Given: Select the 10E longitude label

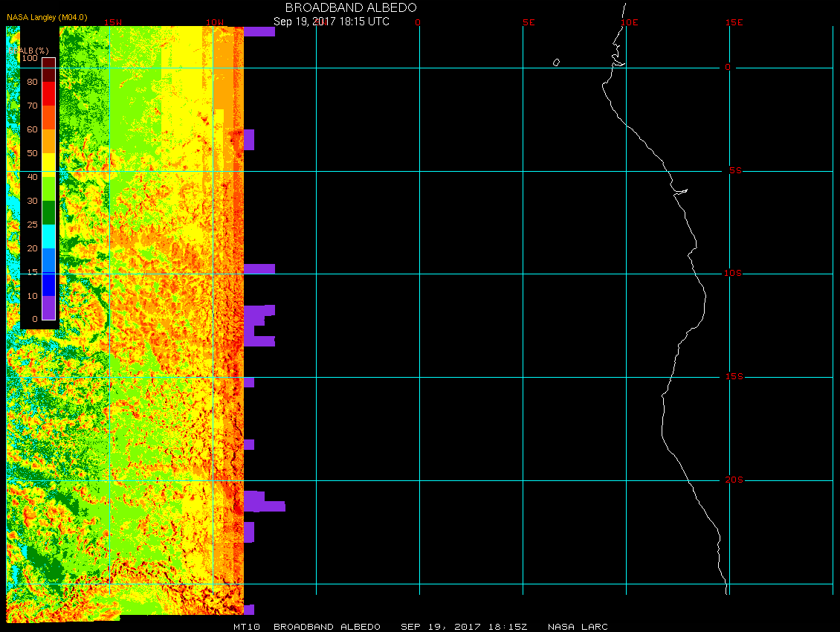Looking at the screenshot, I should (630, 22).
